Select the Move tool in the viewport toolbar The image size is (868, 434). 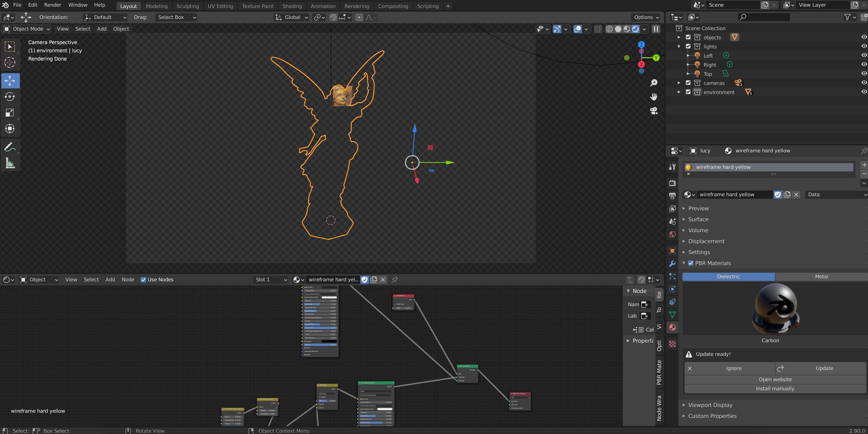coord(10,81)
